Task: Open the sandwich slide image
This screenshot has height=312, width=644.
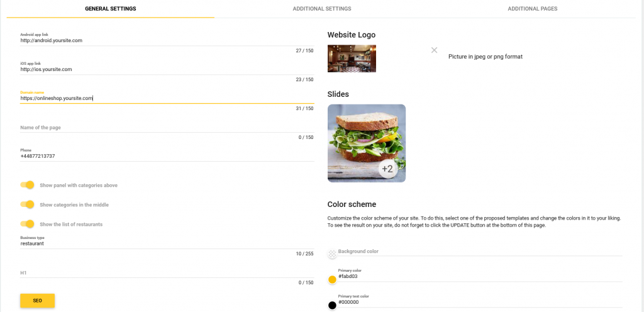Action: 366,138
